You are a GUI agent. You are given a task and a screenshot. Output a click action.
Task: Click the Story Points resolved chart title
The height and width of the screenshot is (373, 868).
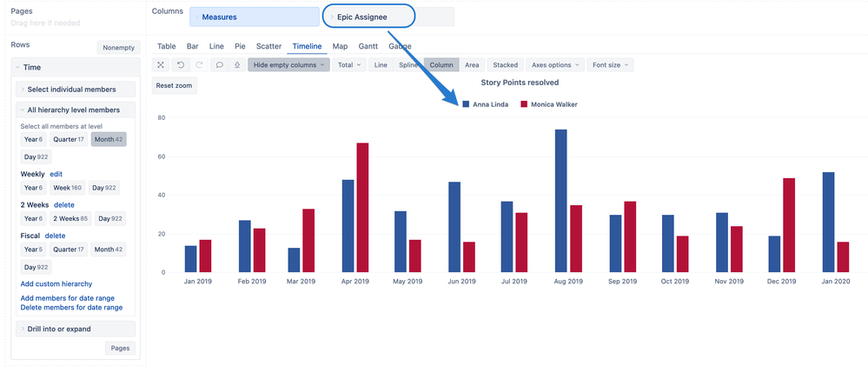(x=520, y=83)
